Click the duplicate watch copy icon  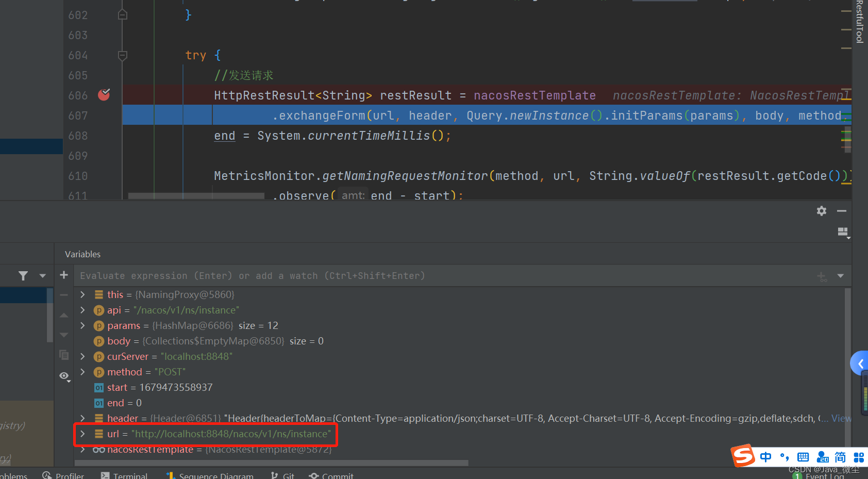(x=64, y=355)
